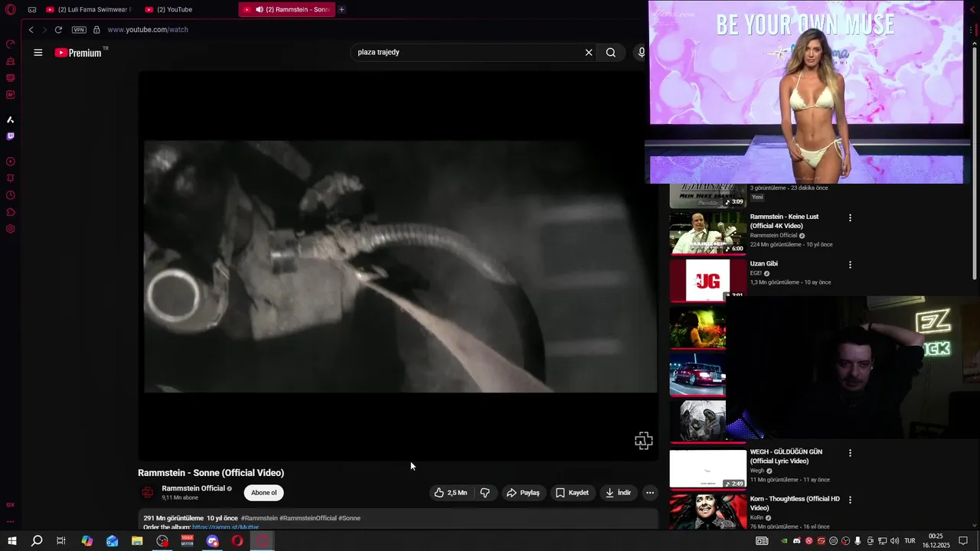Open the volume speaker tray icon
Viewport: 980px width, 551px height.
tap(895, 541)
